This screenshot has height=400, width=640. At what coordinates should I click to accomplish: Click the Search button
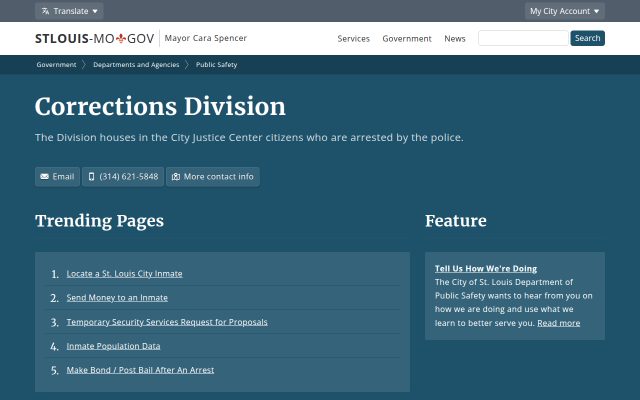587,38
